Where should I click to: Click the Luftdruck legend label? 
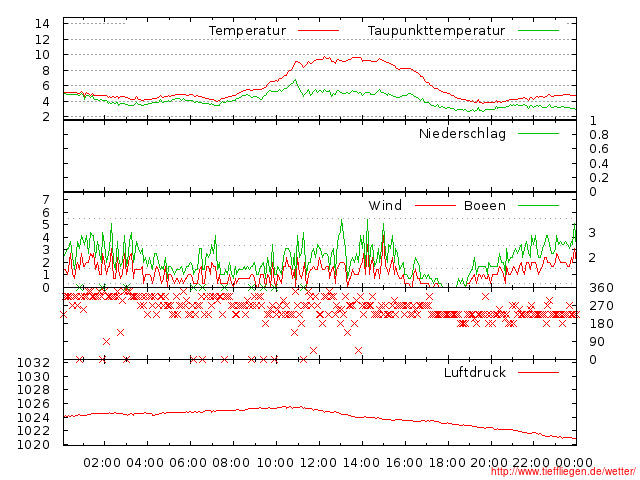tap(475, 372)
